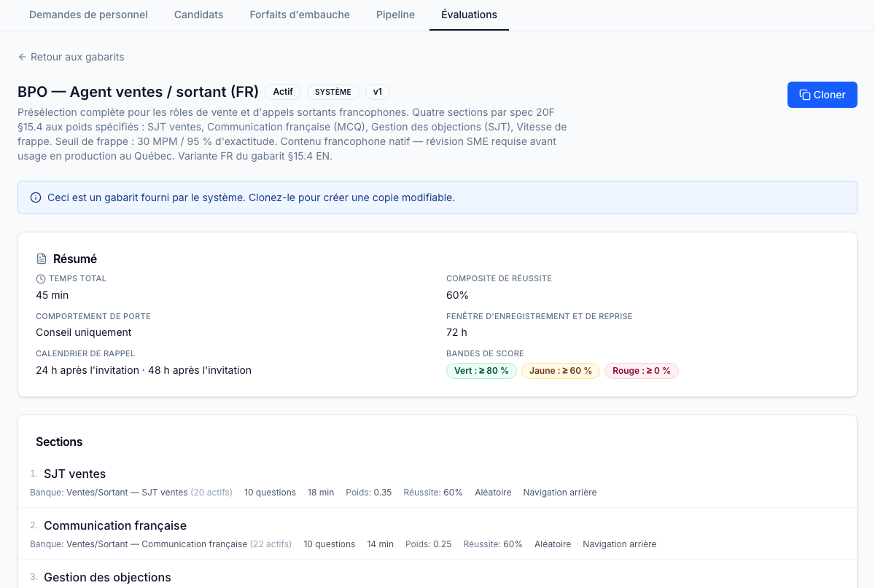
Task: Click Poids: 0.25 in Communication française row
Action: (x=429, y=544)
